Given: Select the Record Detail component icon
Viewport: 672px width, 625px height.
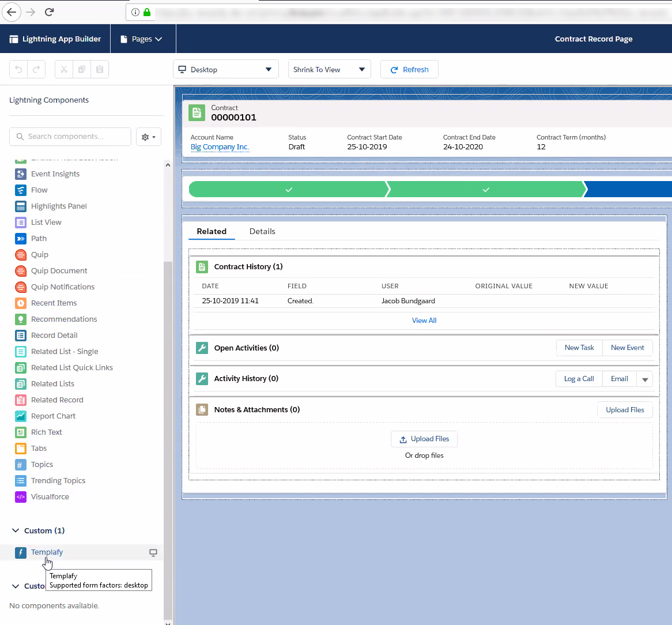Looking at the screenshot, I should (x=21, y=335).
